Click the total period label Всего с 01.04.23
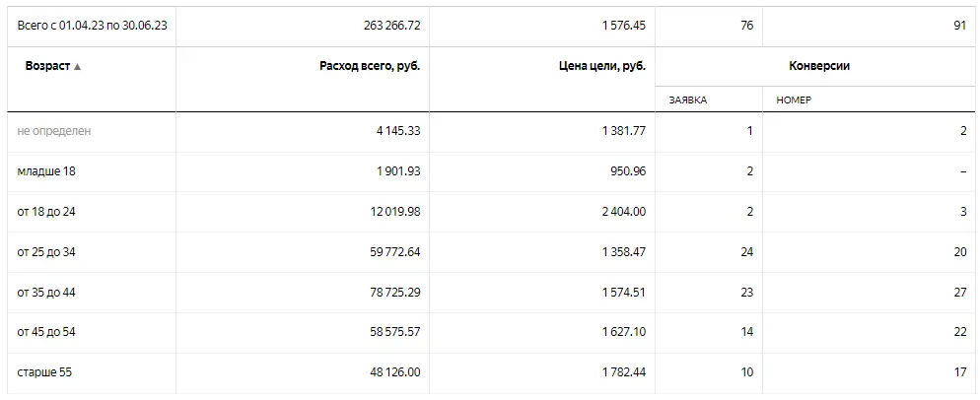This screenshot has width=980, height=400. tap(92, 26)
